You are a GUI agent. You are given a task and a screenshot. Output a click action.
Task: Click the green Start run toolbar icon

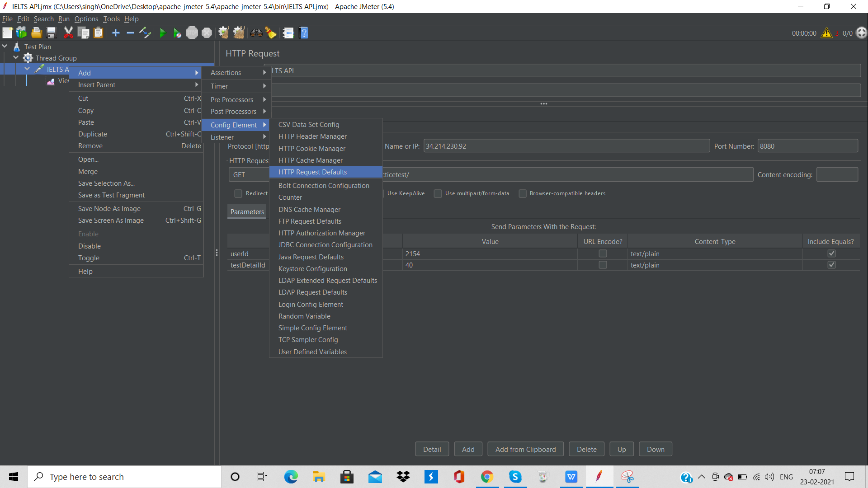tap(162, 33)
